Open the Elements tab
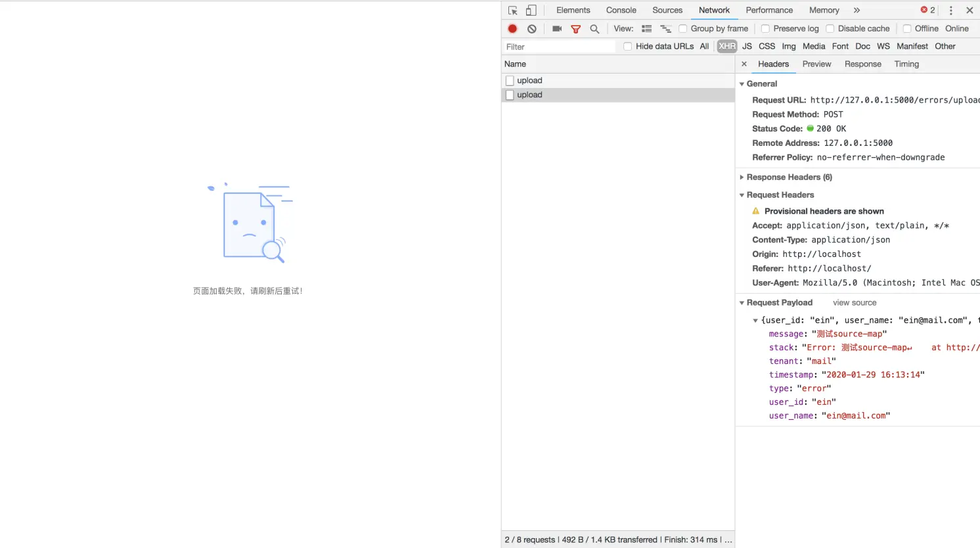The image size is (980, 548). coord(573,11)
